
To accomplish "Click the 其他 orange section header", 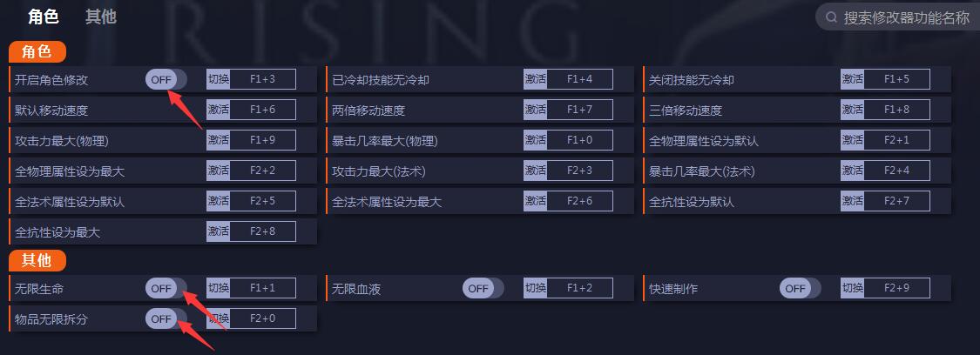I will pyautogui.click(x=37, y=260).
